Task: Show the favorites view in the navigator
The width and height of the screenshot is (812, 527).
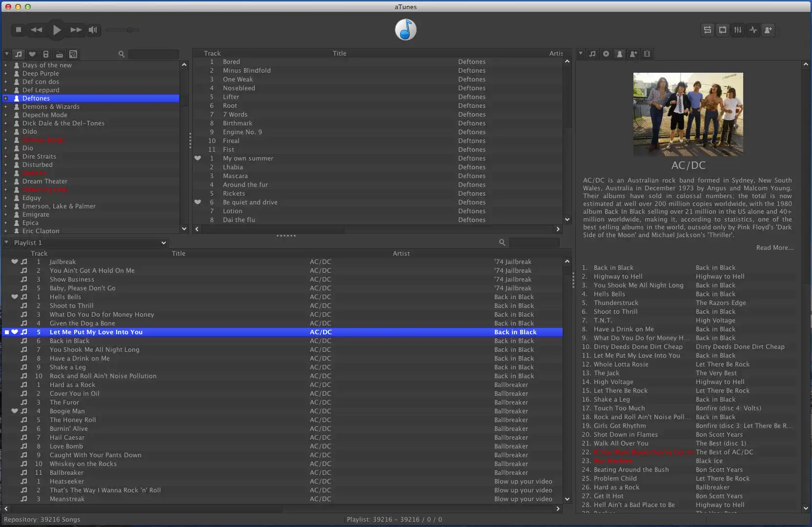Action: tap(32, 54)
